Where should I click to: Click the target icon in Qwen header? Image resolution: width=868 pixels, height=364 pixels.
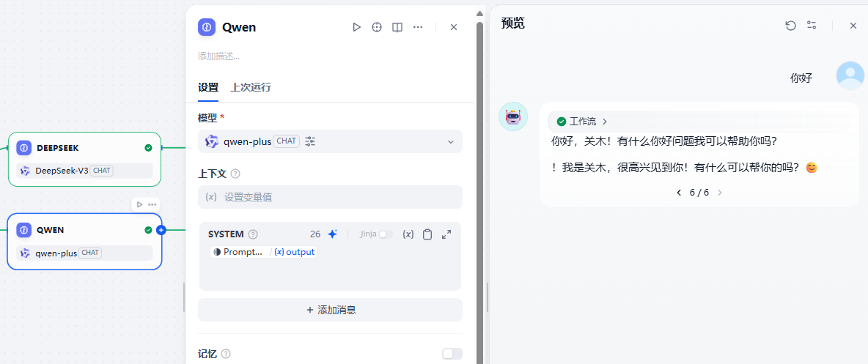(x=377, y=27)
